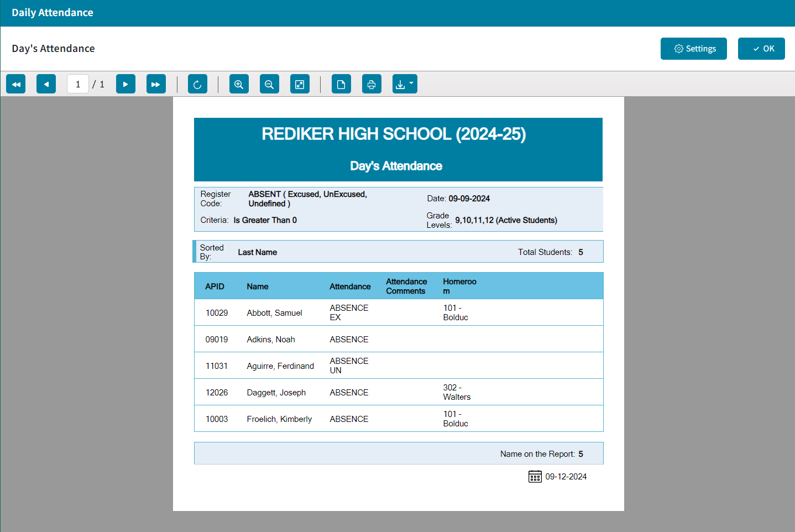Click the REDIKER HIGH SCHOOL report title

[x=394, y=134]
